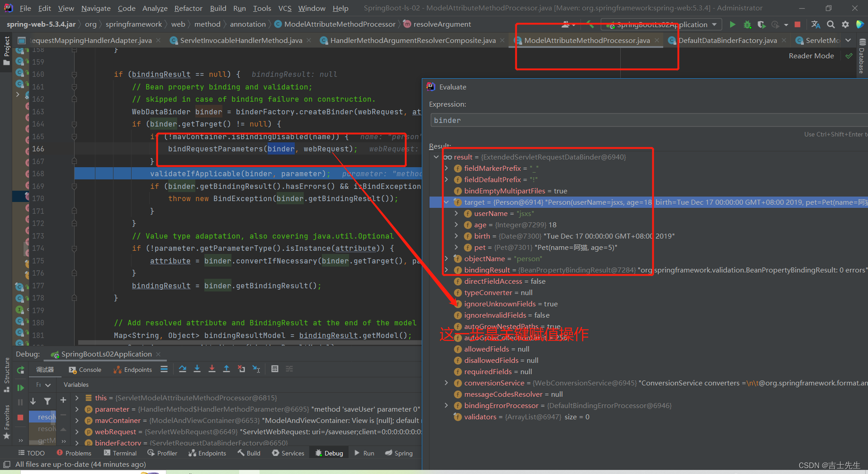Viewport: 868px width, 474px height.
Task: Open the Problems tool window tab
Action: [74, 453]
